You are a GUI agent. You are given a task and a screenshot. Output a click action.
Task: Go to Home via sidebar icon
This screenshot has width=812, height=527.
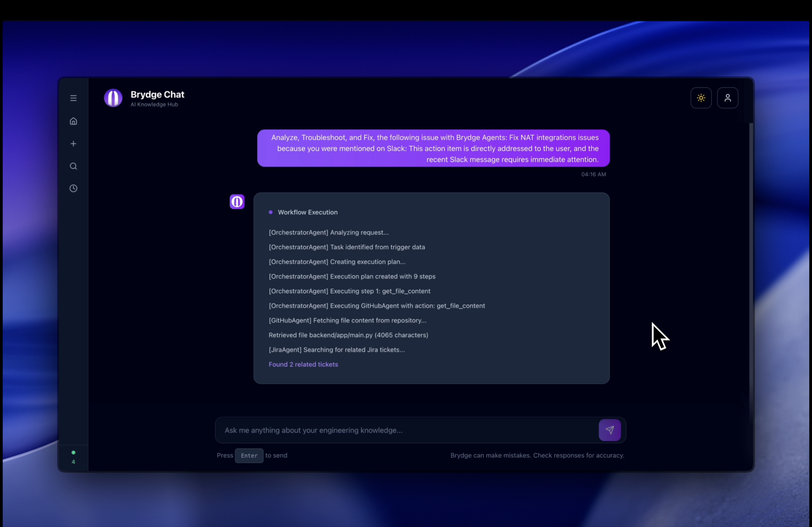(x=73, y=121)
